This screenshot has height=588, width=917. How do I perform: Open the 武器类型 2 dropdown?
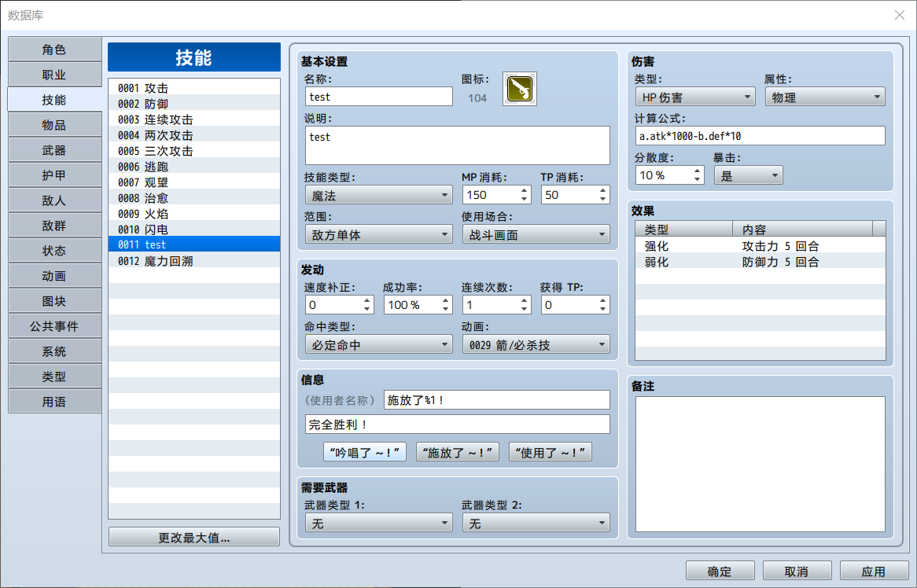[536, 523]
